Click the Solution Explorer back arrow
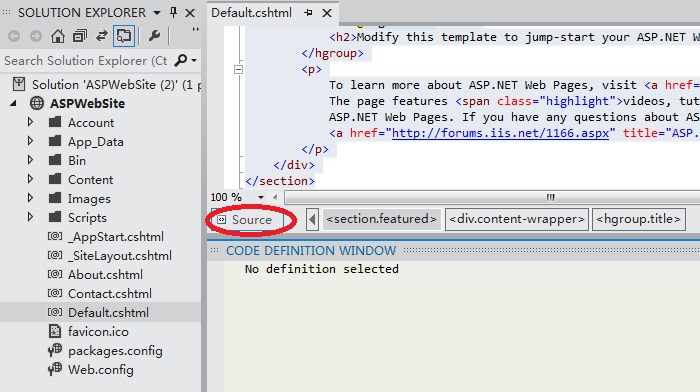700x392 pixels. tap(14, 36)
